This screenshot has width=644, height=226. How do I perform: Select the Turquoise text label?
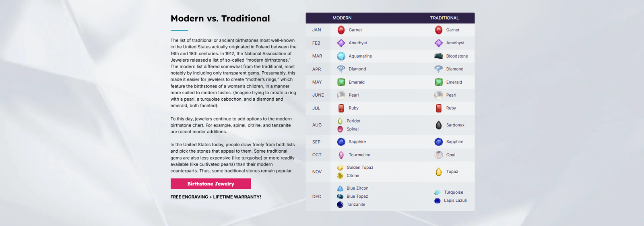pyautogui.click(x=454, y=192)
